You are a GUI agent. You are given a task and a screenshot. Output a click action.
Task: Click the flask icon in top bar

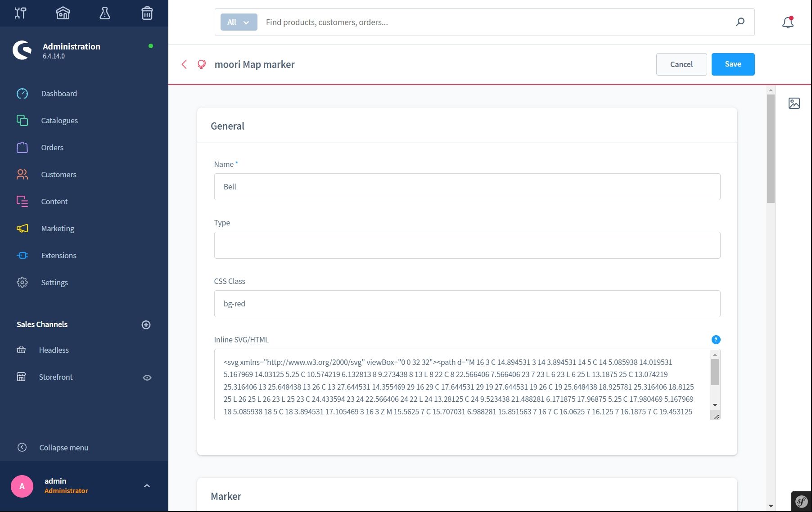point(105,13)
